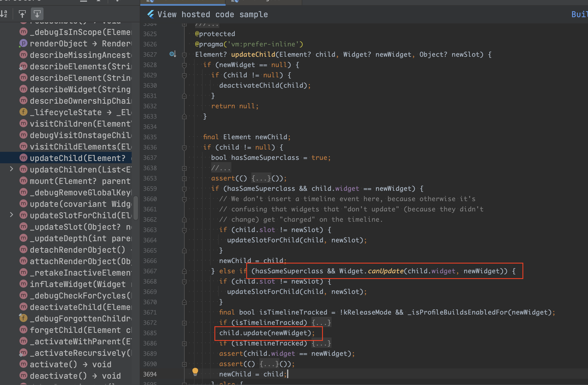
Task: Click canUpdate in the code on line 3667
Action: tap(386, 271)
